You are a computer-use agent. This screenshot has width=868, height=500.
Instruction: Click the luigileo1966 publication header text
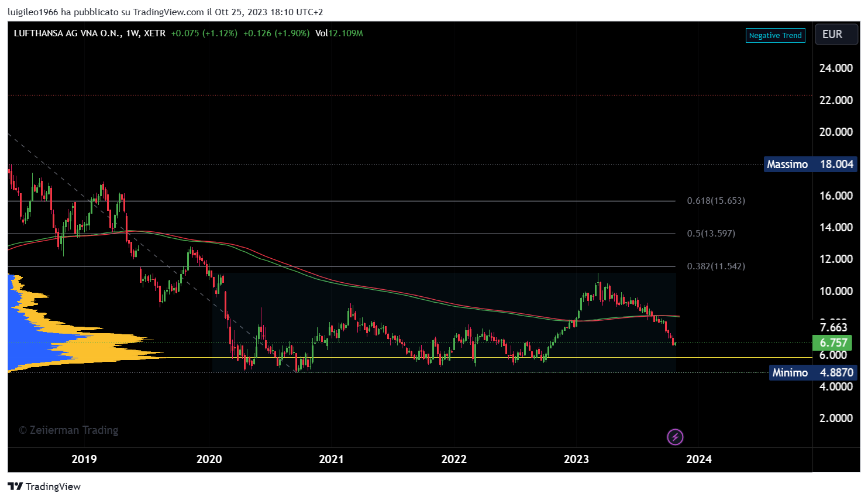click(165, 12)
